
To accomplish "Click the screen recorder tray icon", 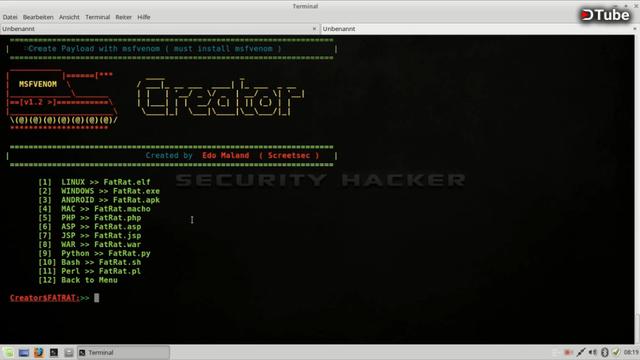I will (x=567, y=352).
